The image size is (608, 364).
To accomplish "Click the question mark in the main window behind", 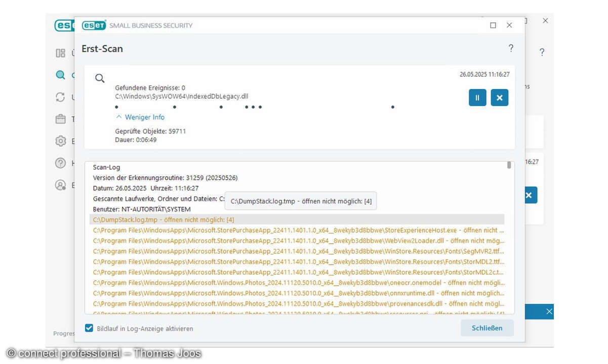I will coord(542,52).
